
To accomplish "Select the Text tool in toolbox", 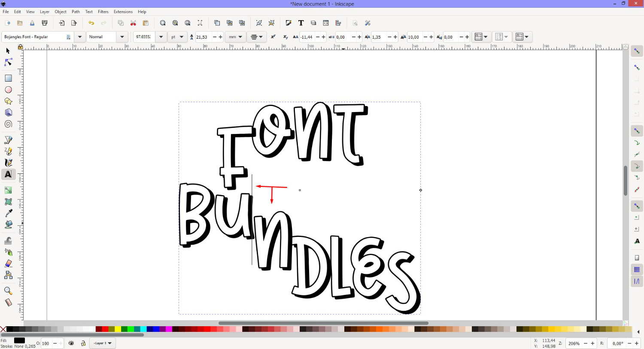I will pos(8,174).
